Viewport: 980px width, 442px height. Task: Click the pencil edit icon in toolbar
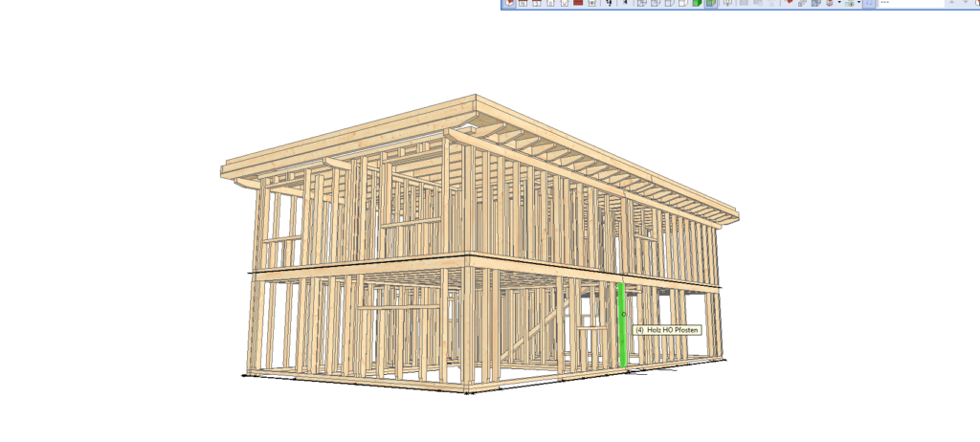pos(802,3)
